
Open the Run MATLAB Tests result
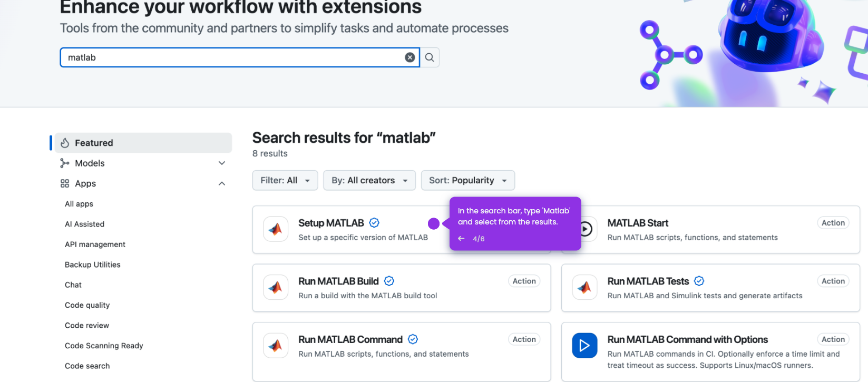[648, 281]
